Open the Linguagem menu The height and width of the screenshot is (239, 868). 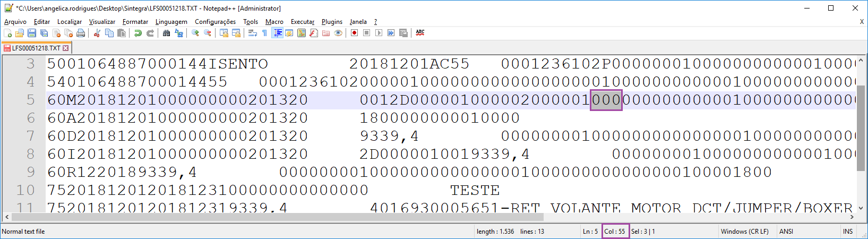click(171, 22)
